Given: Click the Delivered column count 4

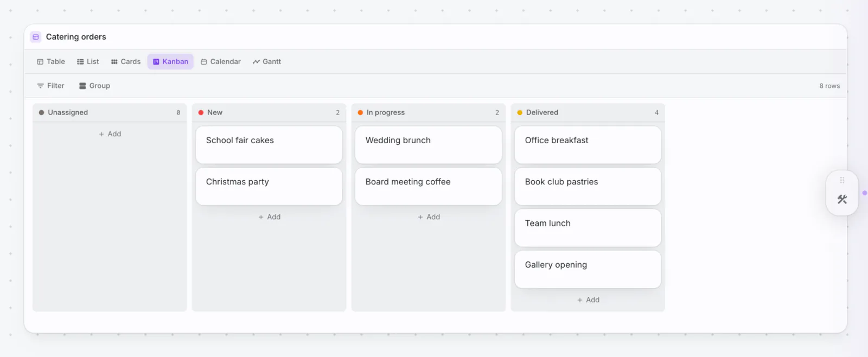Looking at the screenshot, I should pyautogui.click(x=656, y=112).
